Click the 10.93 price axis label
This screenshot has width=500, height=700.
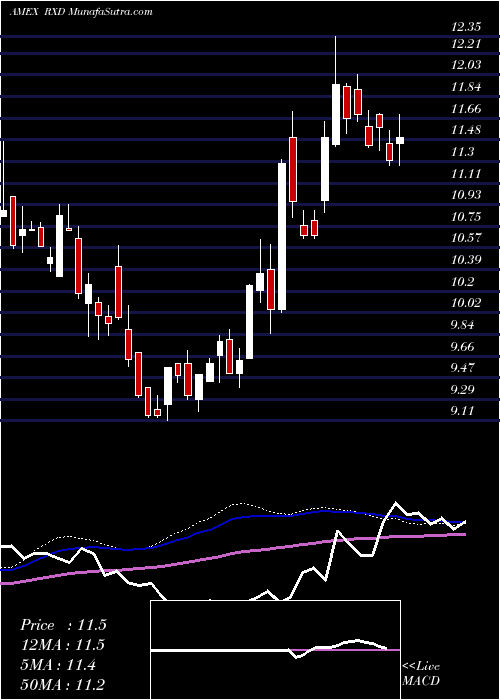466,195
